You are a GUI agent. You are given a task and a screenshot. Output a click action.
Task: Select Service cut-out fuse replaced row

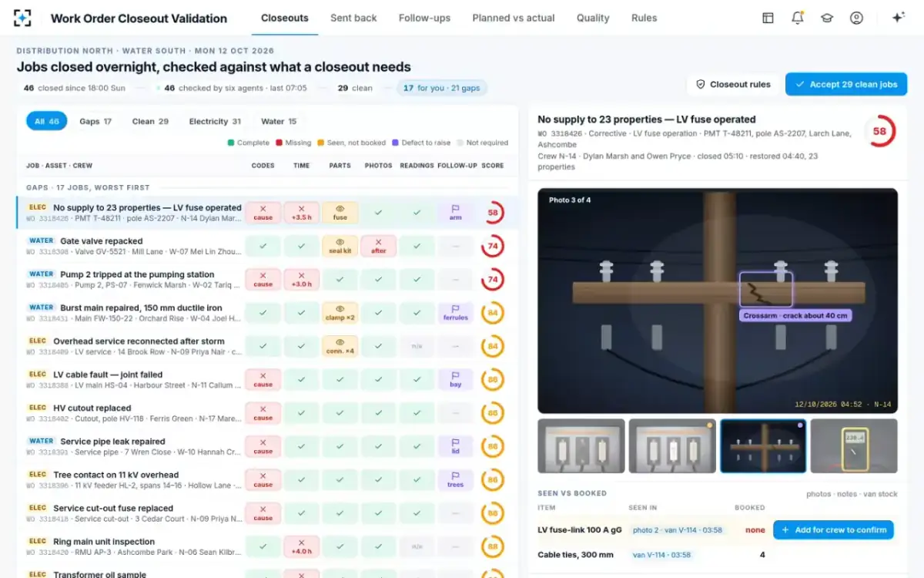point(267,513)
